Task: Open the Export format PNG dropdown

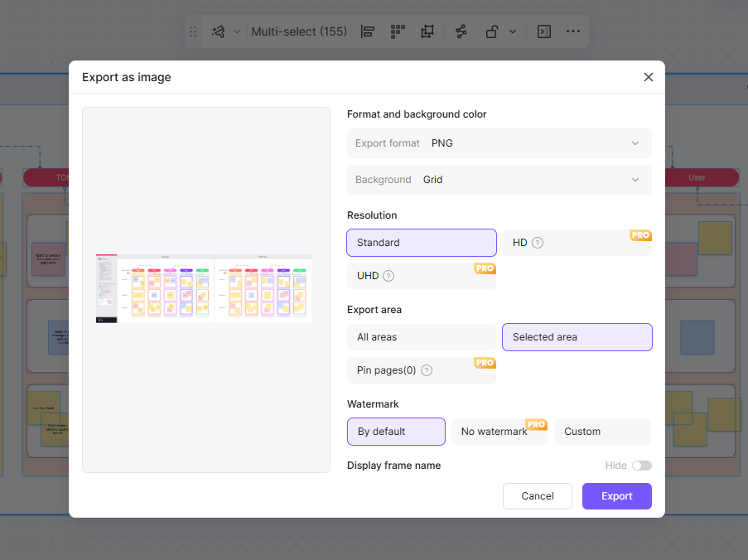Action: [x=499, y=143]
